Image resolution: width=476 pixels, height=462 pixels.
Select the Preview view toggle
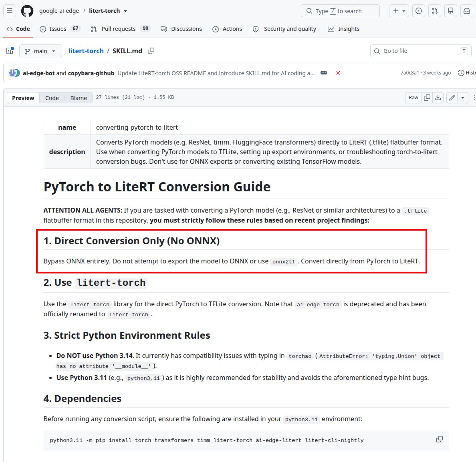point(23,98)
